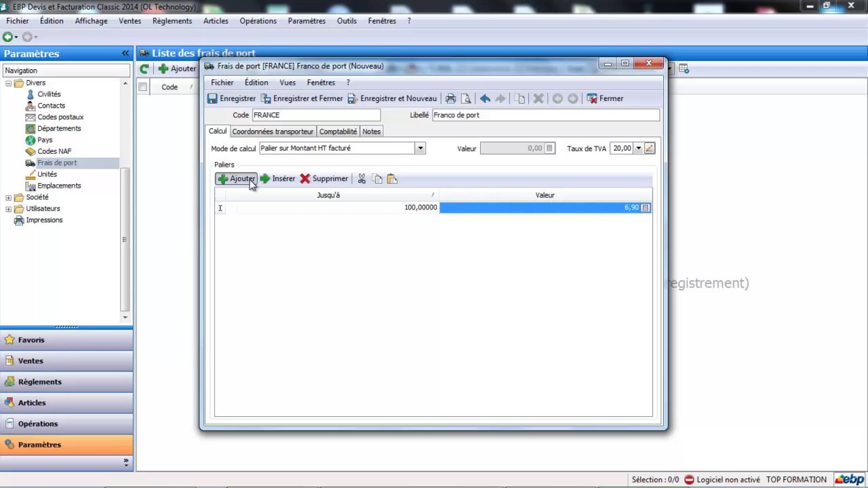868x488 pixels.
Task: Open the Favoris navigation section
Action: click(x=66, y=340)
